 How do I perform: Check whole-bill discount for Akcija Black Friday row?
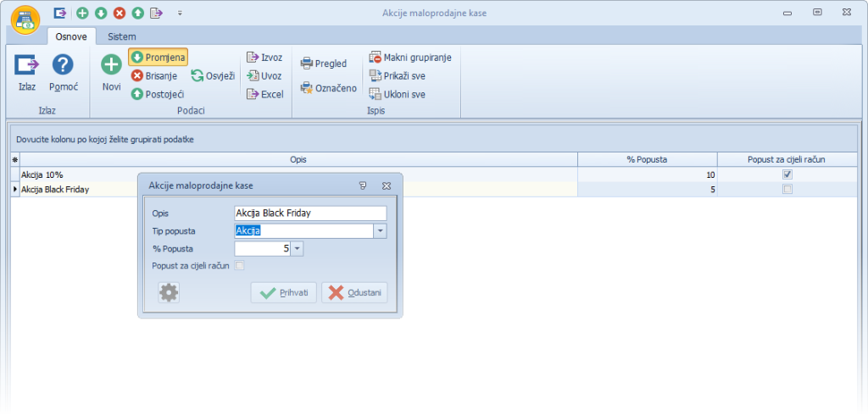(x=787, y=190)
